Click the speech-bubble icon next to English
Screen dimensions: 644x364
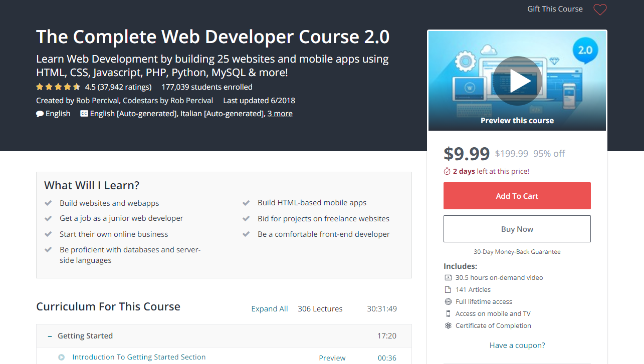[x=40, y=113]
